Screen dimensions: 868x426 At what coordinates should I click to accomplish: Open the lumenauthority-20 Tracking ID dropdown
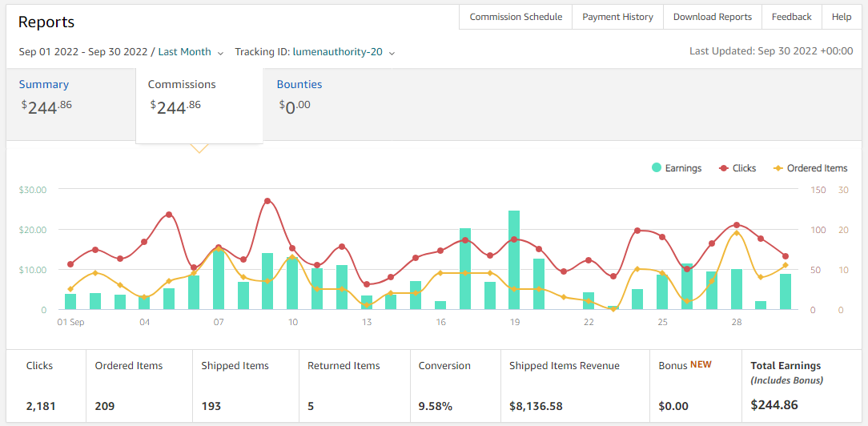pos(344,52)
